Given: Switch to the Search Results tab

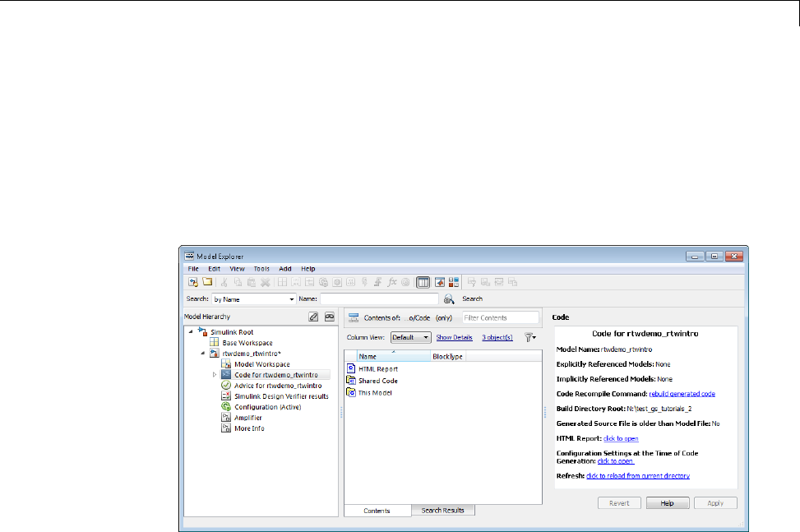Looking at the screenshot, I should 443,510.
